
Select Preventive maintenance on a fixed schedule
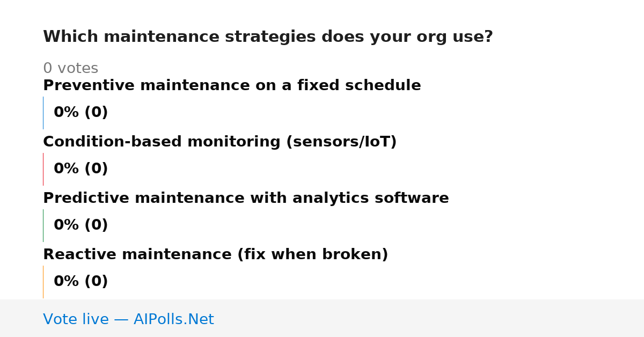[x=232, y=86]
